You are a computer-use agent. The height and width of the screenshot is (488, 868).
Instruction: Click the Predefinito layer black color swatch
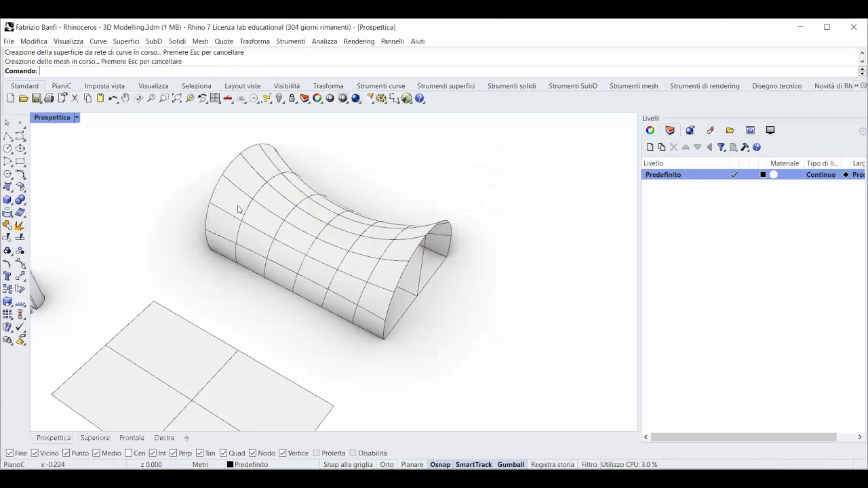tap(763, 174)
